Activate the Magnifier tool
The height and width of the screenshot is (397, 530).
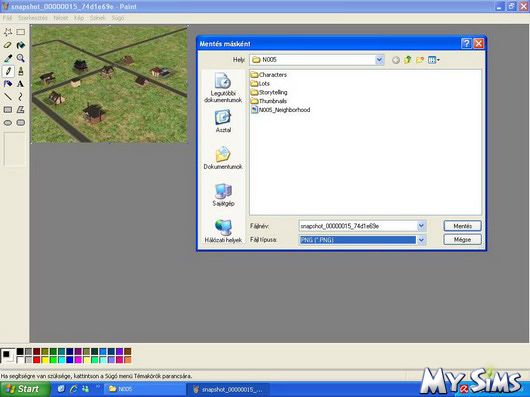point(21,58)
